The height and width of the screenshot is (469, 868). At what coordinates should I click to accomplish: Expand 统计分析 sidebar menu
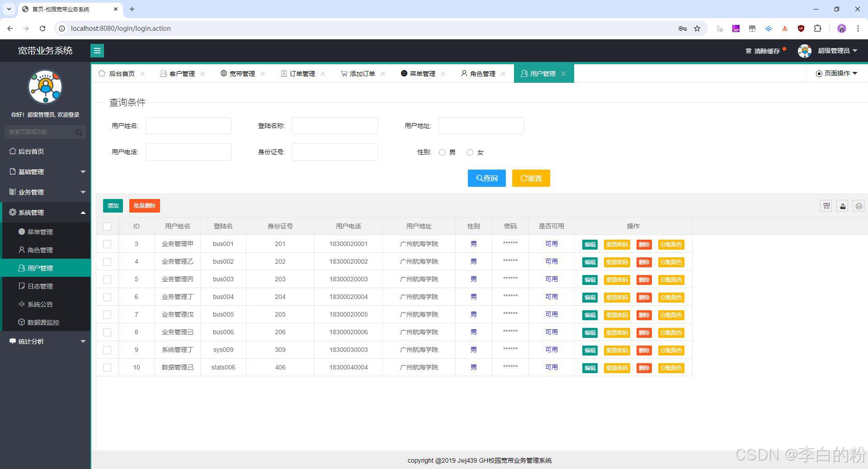(x=45, y=341)
